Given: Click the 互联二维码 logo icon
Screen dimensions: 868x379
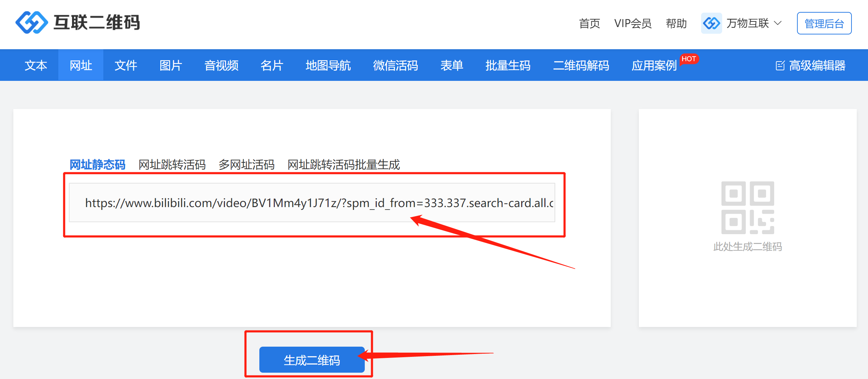Looking at the screenshot, I should pos(32,23).
